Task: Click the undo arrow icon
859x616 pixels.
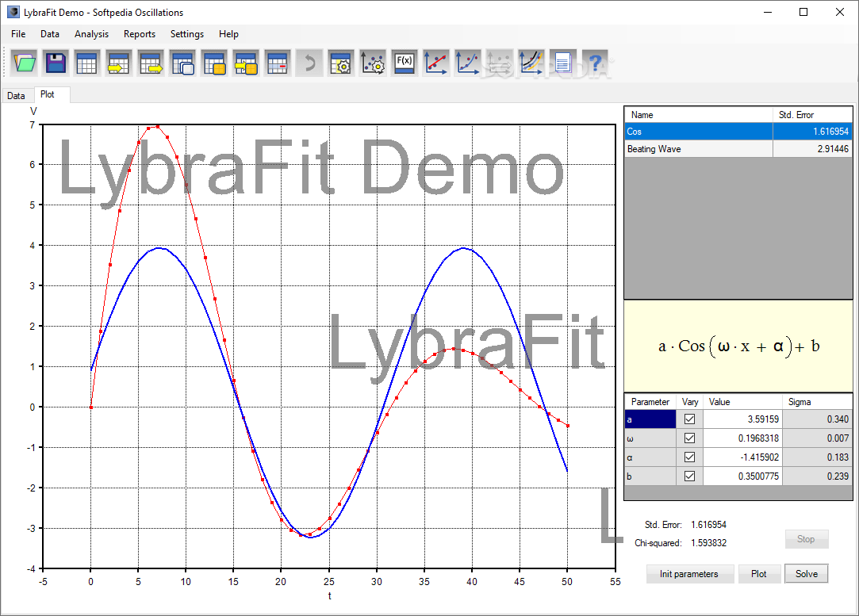Action: pos(309,63)
